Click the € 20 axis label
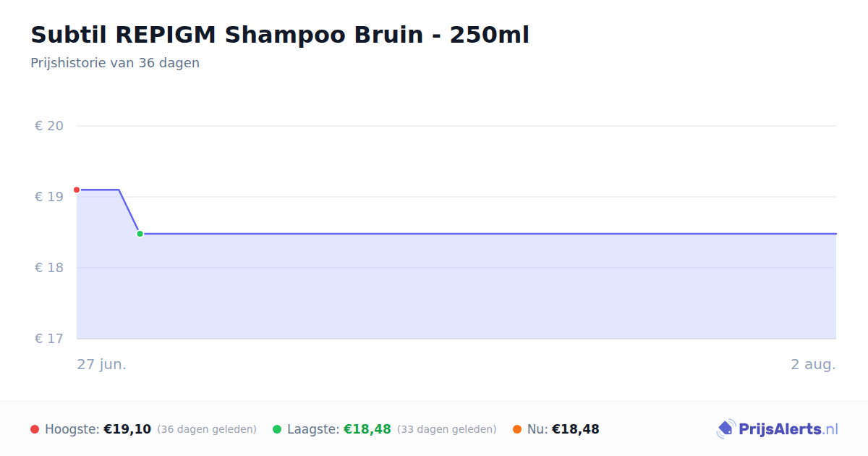 [x=49, y=126]
